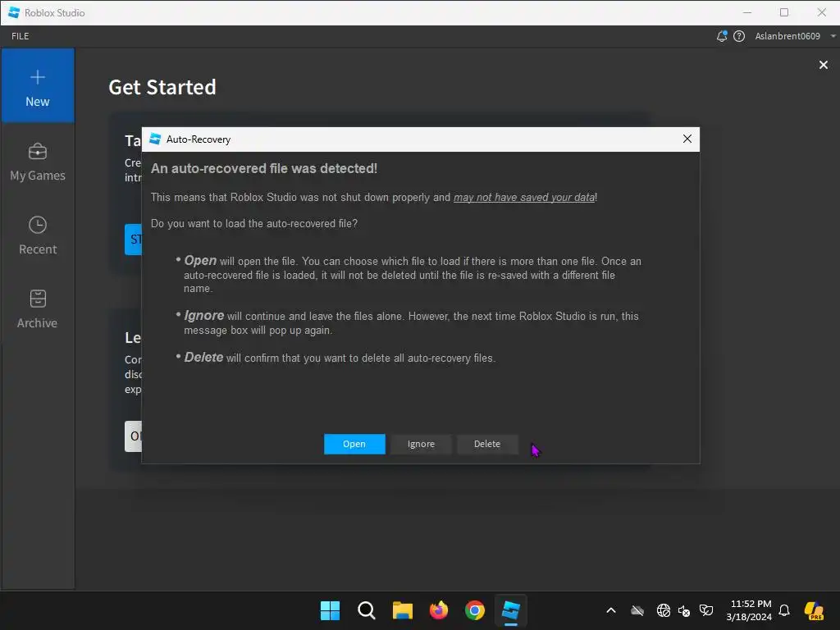Open the FILE menu
The width and height of the screenshot is (840, 630).
(x=21, y=36)
